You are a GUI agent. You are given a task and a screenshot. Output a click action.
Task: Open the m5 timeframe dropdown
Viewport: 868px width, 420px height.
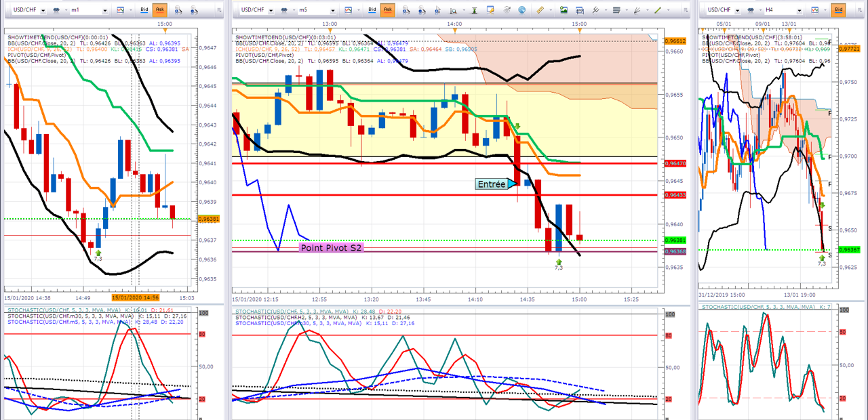click(332, 10)
